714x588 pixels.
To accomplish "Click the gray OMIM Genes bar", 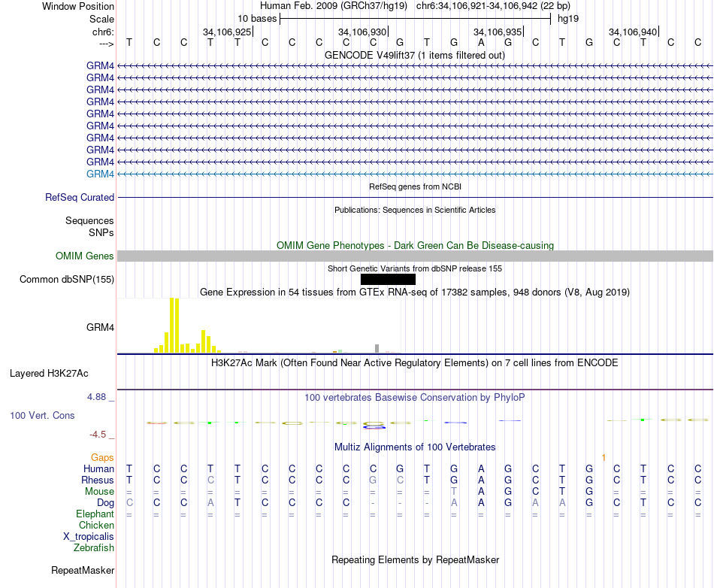I will [415, 256].
